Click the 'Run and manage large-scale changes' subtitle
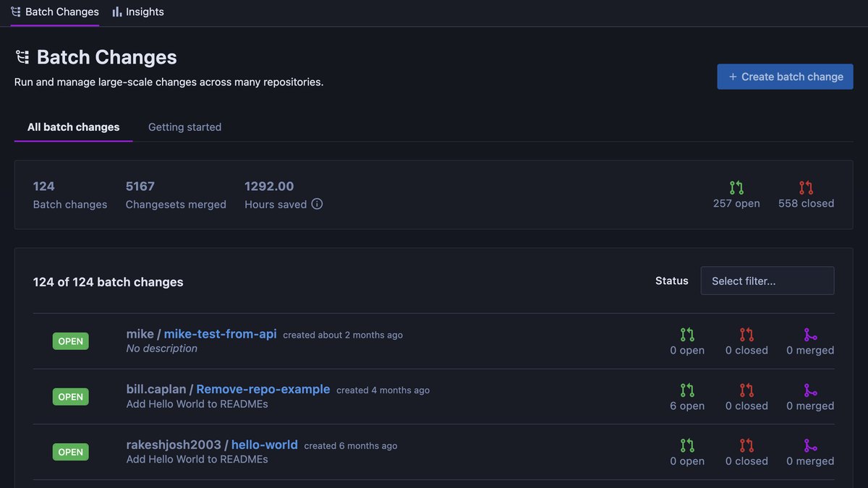The height and width of the screenshot is (488, 868). pyautogui.click(x=169, y=82)
